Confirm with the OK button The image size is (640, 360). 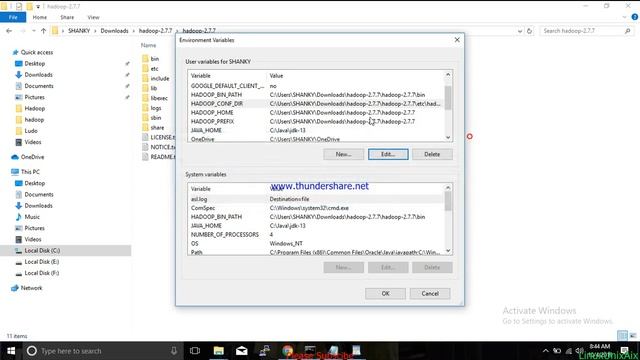click(385, 293)
